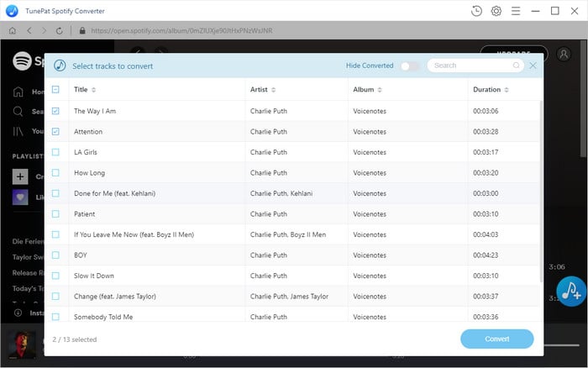Image resolution: width=588 pixels, height=368 pixels.
Task: Reload the page with refresh icon
Action: pyautogui.click(x=60, y=31)
